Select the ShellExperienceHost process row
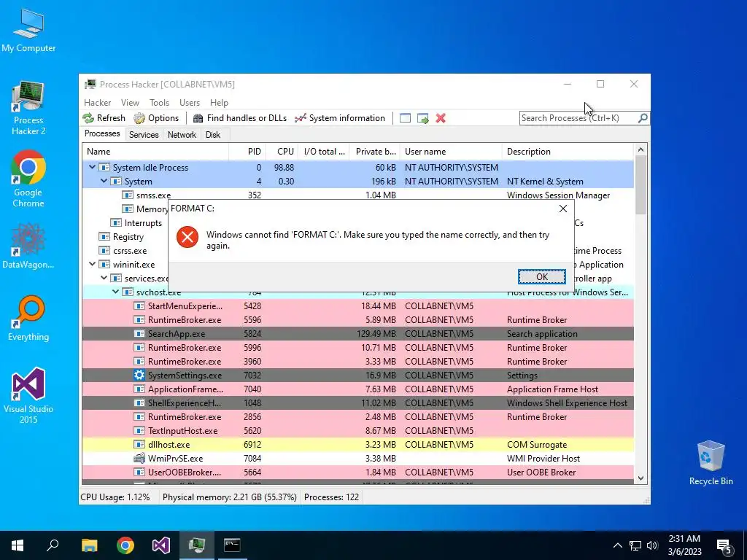Screen dimensions: 747x560 click(357, 402)
